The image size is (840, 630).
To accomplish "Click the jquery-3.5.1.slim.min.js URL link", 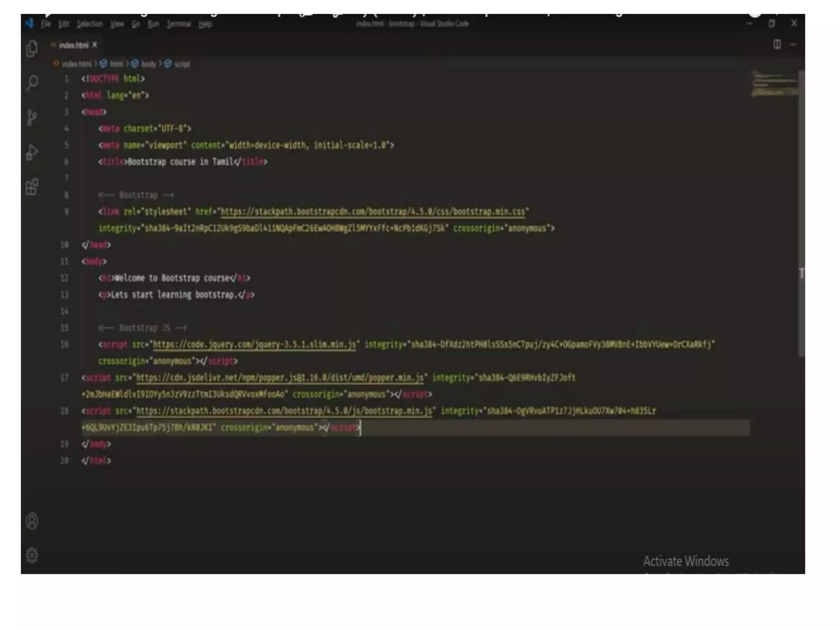I will [x=254, y=345].
